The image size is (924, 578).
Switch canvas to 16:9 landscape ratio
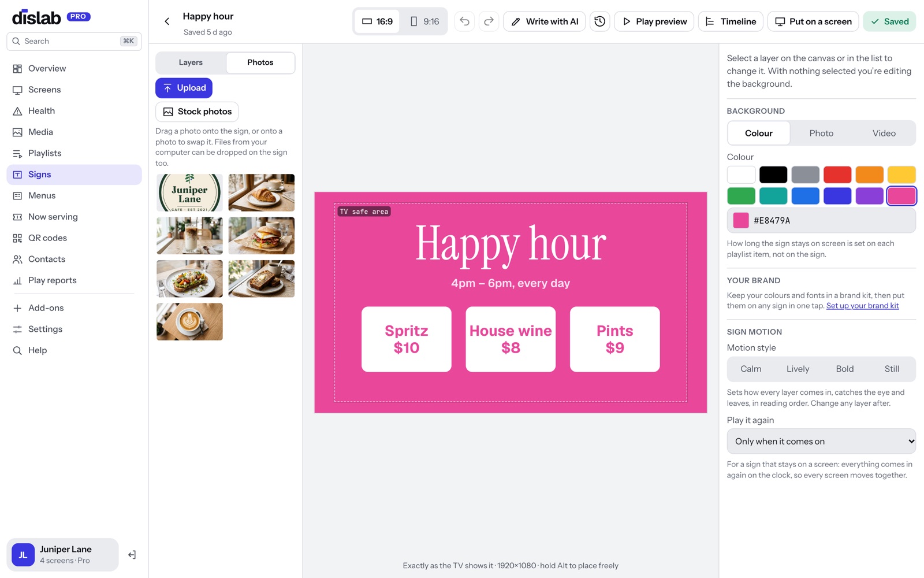tap(377, 21)
